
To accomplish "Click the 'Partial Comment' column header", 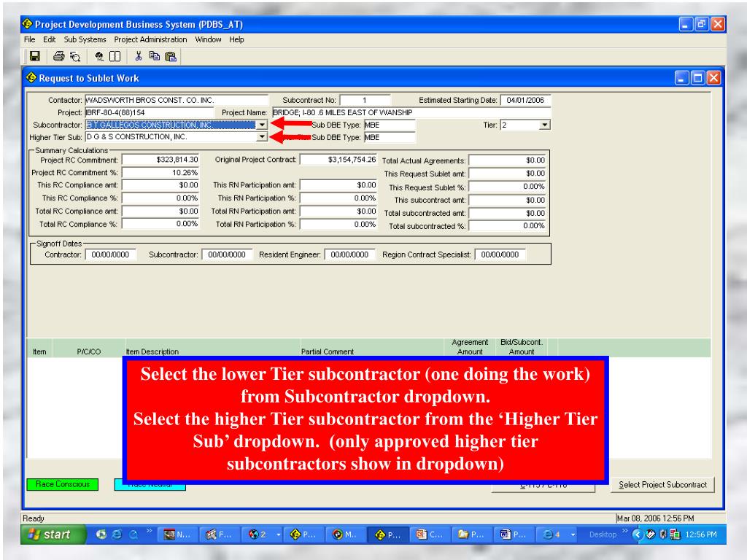I will coord(328,351).
